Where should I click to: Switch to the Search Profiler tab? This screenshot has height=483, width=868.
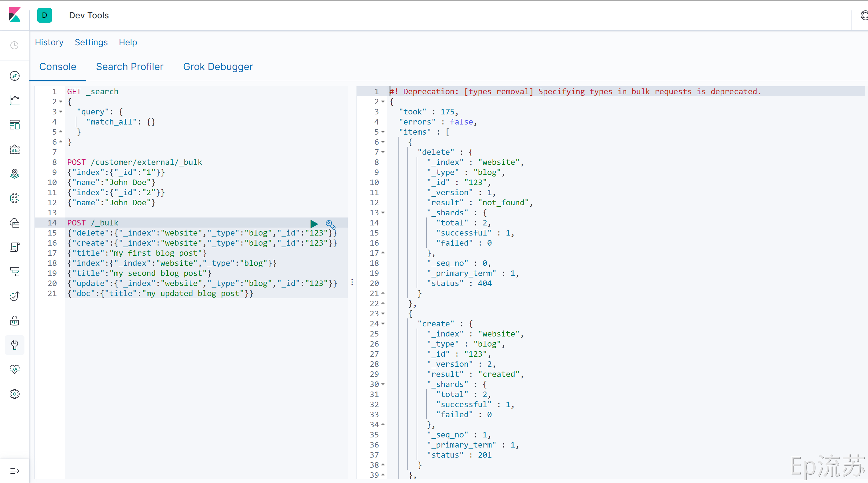pos(129,67)
